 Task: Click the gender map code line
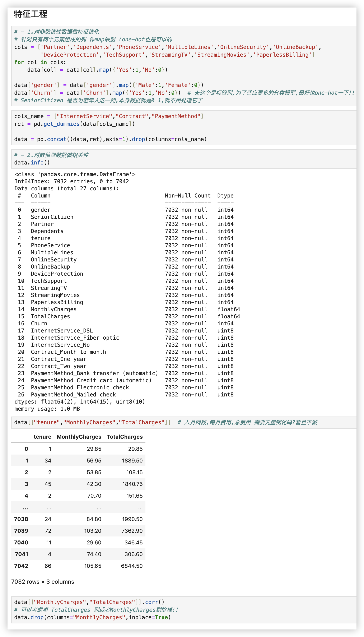tap(109, 85)
